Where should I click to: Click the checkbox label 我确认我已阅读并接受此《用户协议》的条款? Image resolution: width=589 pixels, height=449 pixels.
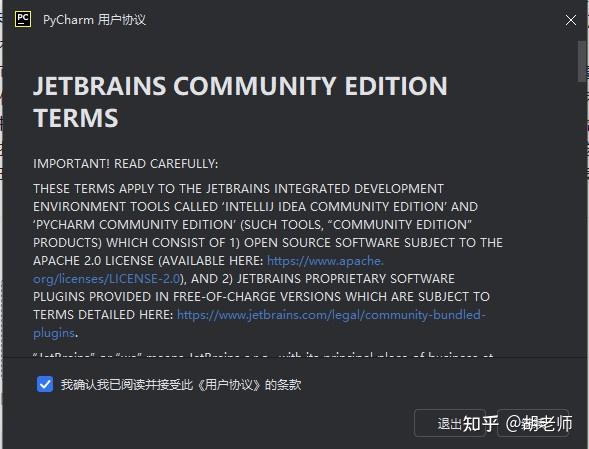(x=181, y=385)
